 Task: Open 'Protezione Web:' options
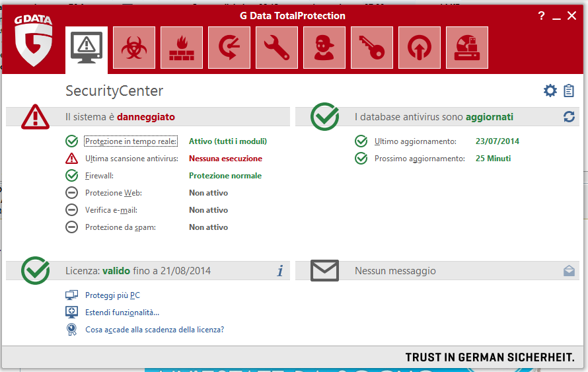click(113, 193)
